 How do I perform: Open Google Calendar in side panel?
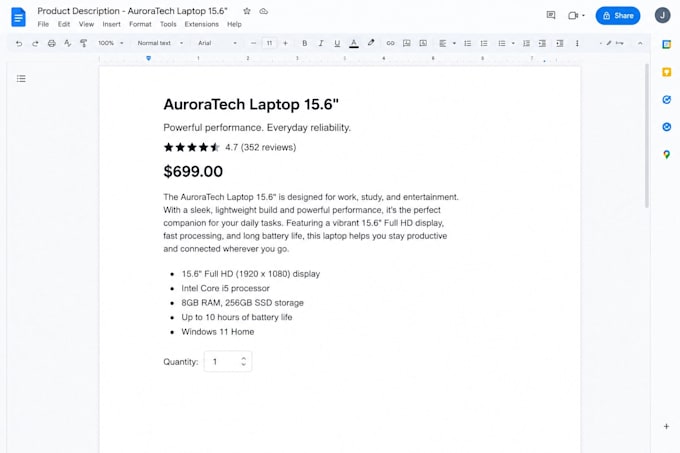point(667,44)
